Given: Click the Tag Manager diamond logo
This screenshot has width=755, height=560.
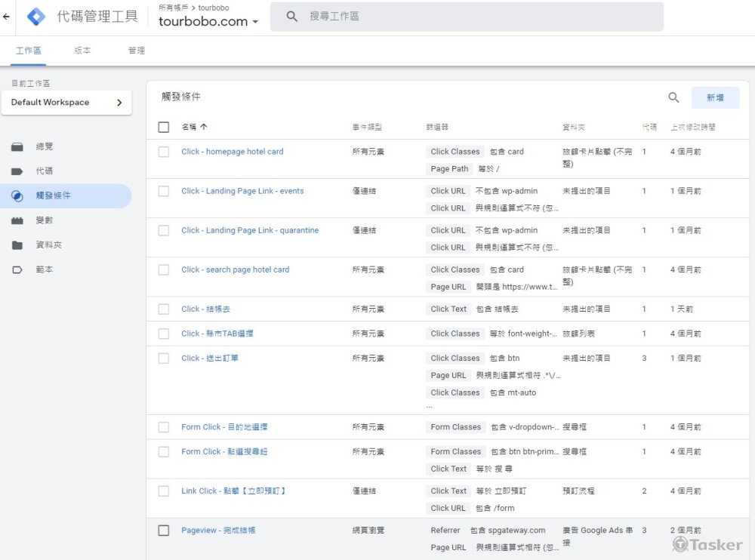Looking at the screenshot, I should click(x=36, y=17).
